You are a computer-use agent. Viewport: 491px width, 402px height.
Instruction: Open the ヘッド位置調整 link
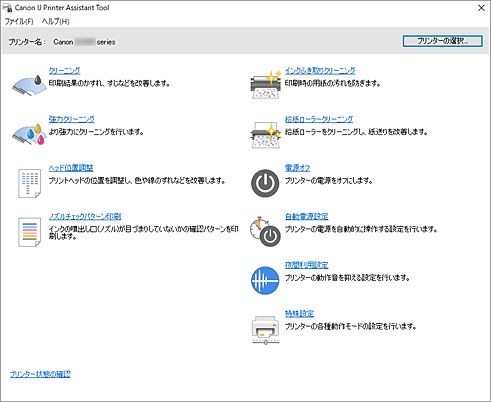point(71,168)
